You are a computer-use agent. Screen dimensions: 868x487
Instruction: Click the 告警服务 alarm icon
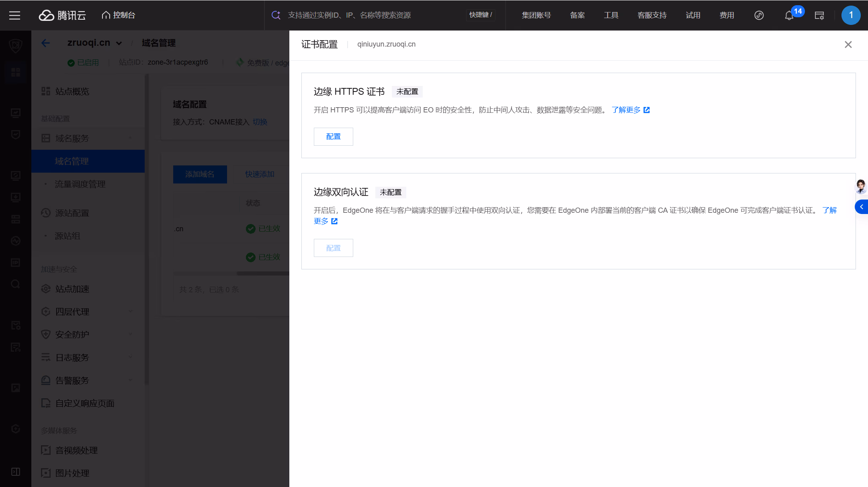[x=46, y=380]
